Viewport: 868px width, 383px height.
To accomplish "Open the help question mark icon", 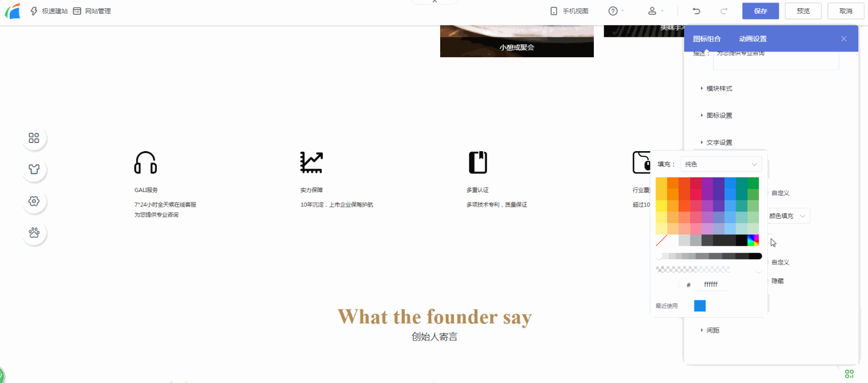I will pyautogui.click(x=613, y=11).
